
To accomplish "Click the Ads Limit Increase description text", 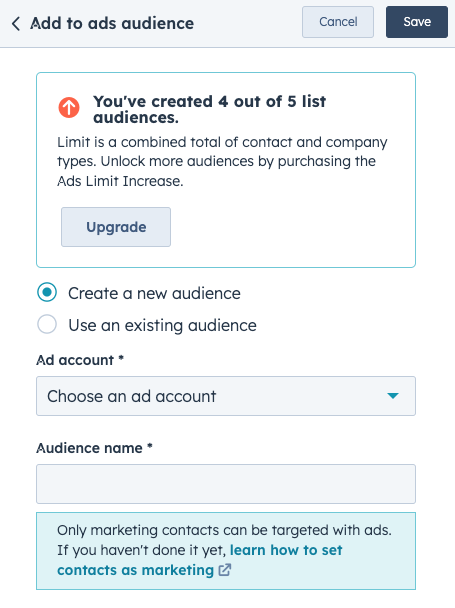I will coord(222,161).
